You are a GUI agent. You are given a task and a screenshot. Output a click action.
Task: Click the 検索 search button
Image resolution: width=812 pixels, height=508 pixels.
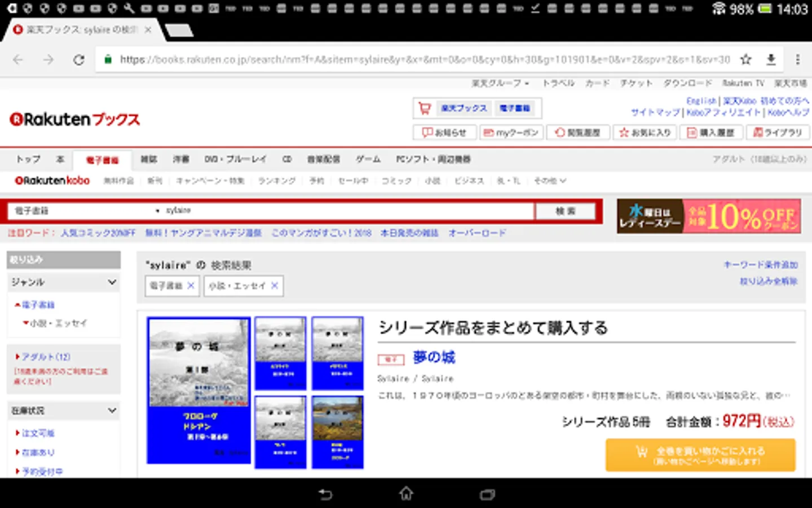[x=565, y=211]
